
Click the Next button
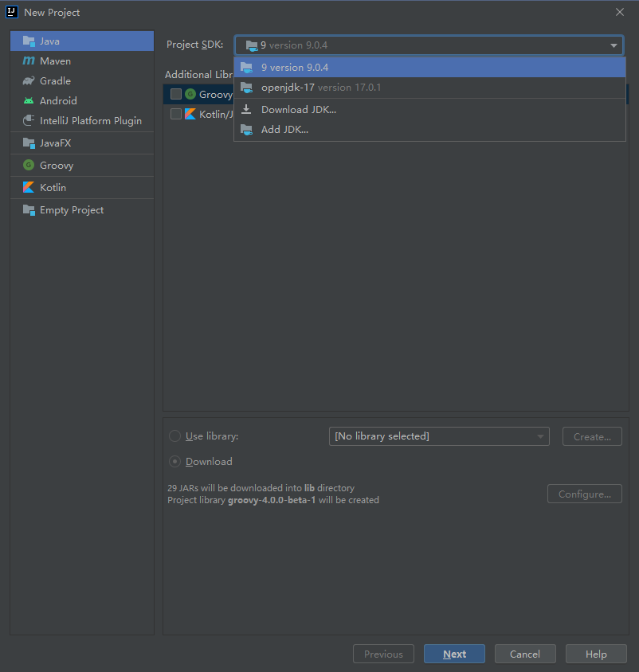click(x=454, y=654)
